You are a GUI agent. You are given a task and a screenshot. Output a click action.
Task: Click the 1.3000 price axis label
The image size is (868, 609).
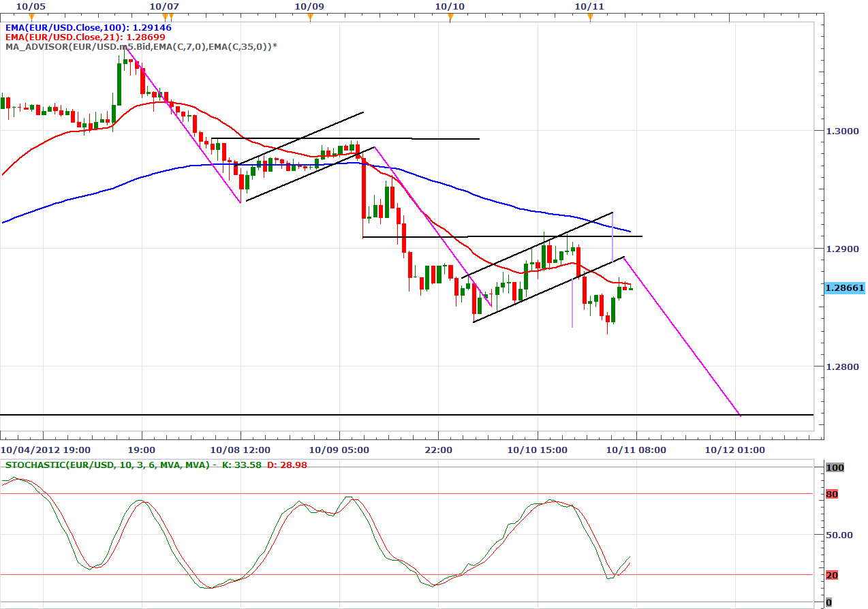point(841,130)
